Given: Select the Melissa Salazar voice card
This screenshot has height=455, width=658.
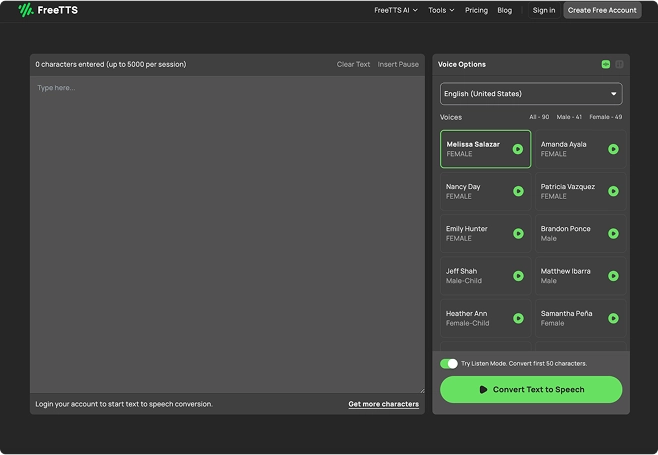Looking at the screenshot, I should tap(486, 149).
